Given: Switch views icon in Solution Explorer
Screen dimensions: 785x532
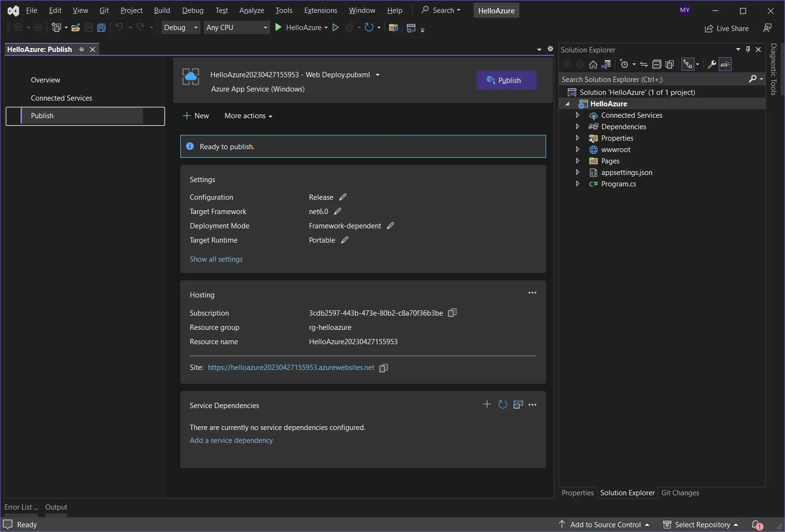Looking at the screenshot, I should tap(606, 64).
